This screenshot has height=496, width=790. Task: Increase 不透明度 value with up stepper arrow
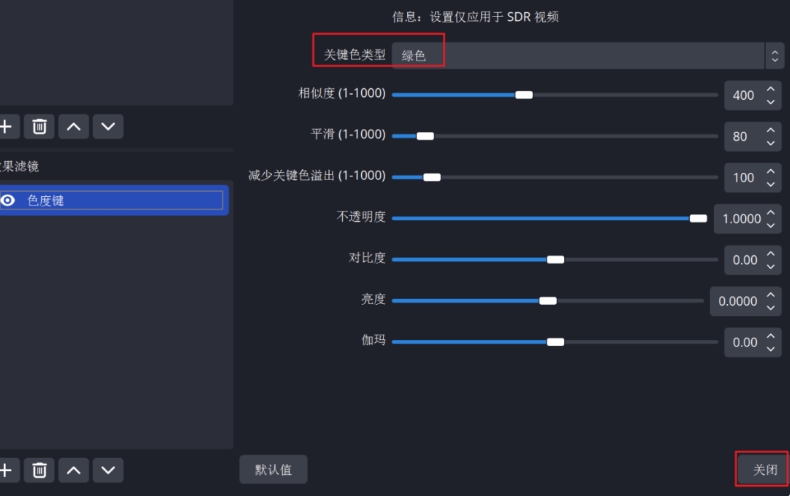770,213
